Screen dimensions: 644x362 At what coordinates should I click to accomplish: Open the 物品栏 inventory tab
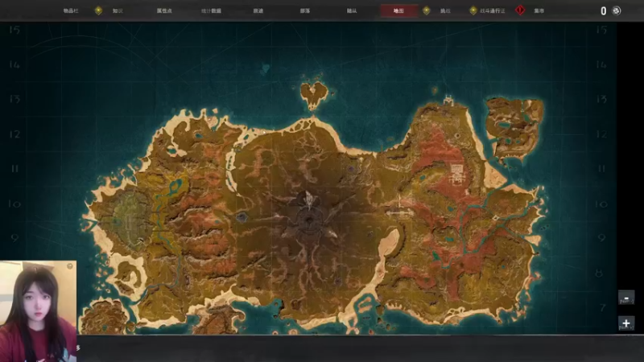tap(71, 10)
